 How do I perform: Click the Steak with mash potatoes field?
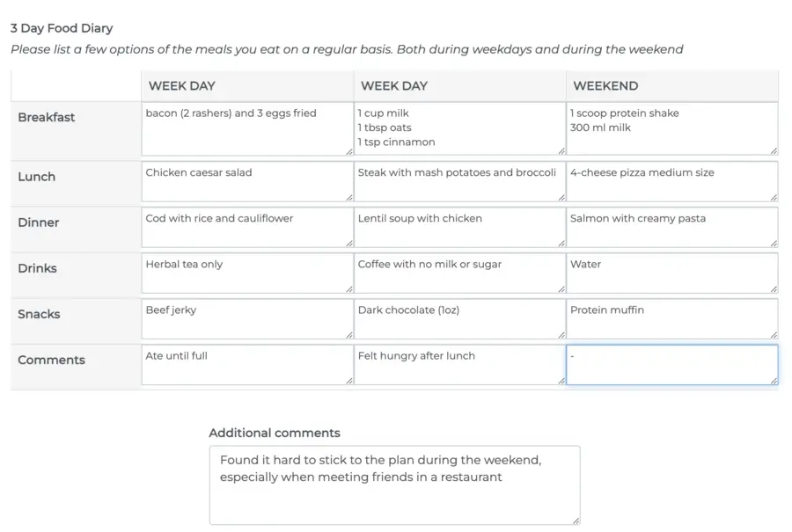click(459, 182)
